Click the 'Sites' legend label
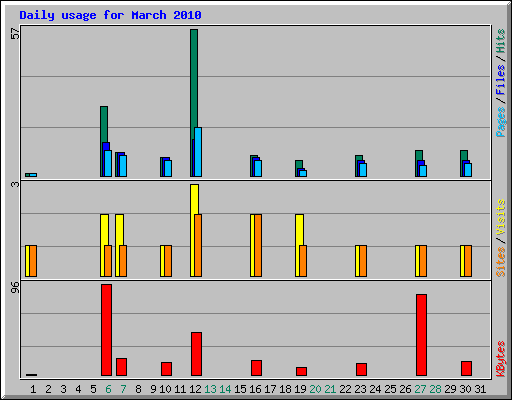This screenshot has height=400, width=512. pos(501,262)
